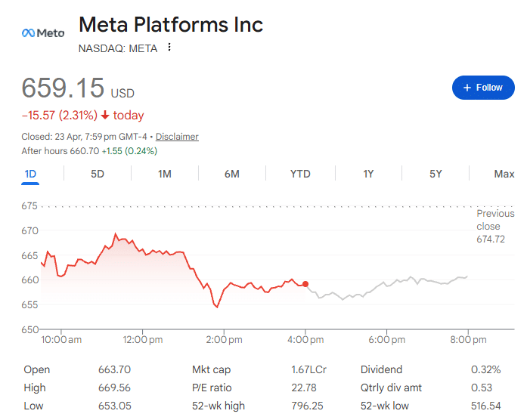This screenshot has height=420, width=527.
Task: Click the Follow button
Action: click(482, 88)
